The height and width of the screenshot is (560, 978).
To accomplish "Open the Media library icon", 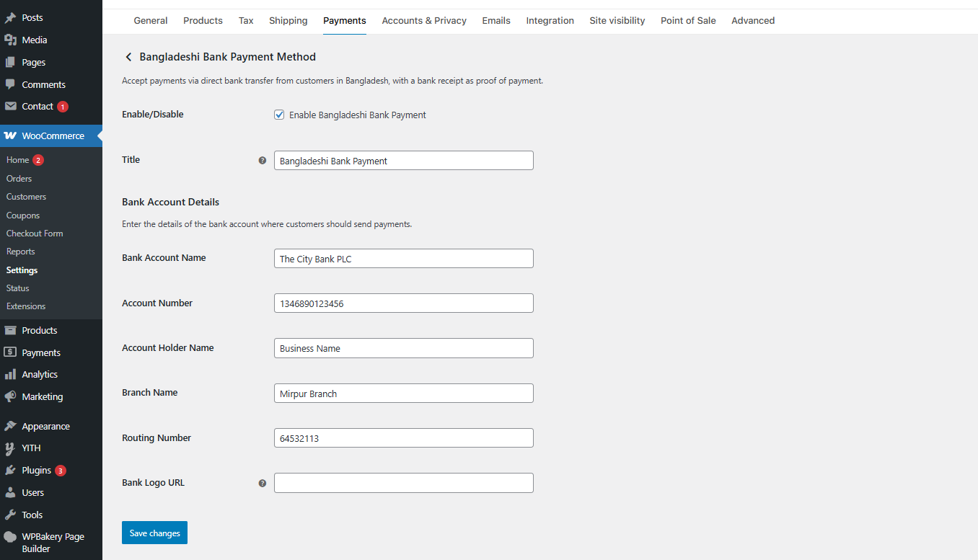I will pyautogui.click(x=10, y=40).
